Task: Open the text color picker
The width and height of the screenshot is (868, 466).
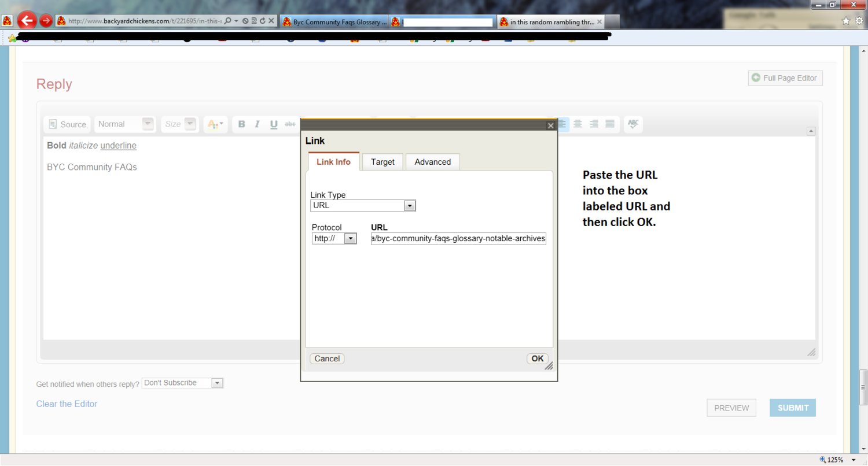Action: click(x=215, y=124)
